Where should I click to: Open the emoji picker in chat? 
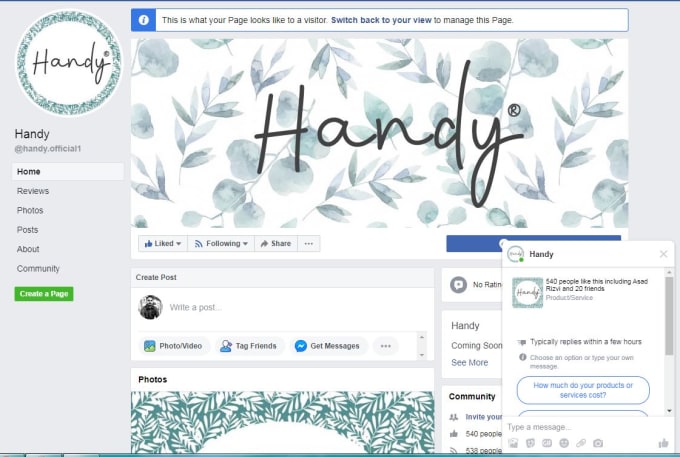(x=564, y=443)
